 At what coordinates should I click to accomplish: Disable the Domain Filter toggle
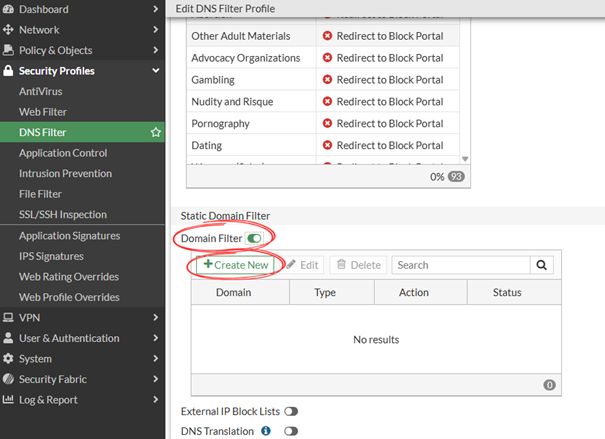[254, 239]
